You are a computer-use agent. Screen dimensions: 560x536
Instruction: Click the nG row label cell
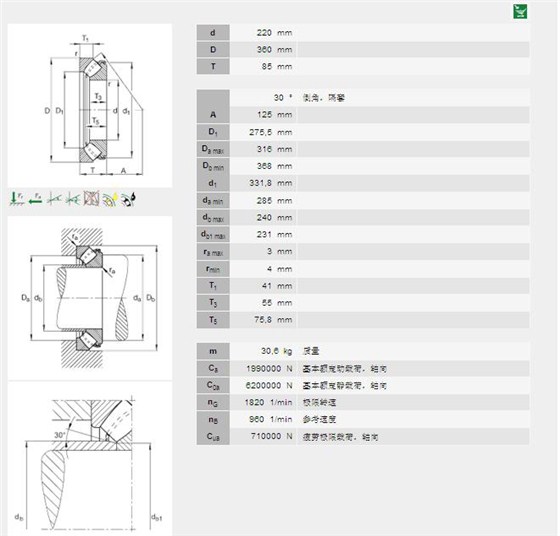213,402
